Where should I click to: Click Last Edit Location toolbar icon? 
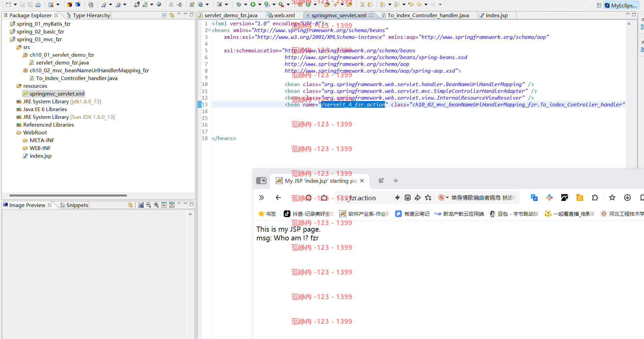pos(411,4)
